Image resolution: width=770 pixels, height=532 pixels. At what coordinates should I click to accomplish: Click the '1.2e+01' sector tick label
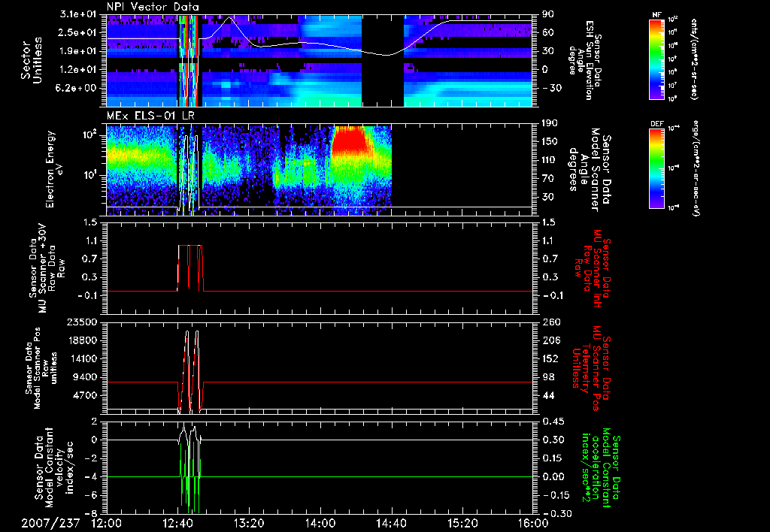pyautogui.click(x=80, y=69)
